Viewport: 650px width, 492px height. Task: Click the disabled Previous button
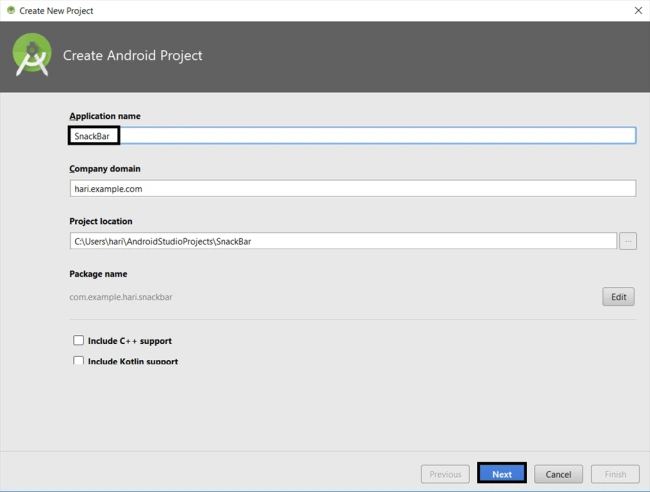[445, 474]
